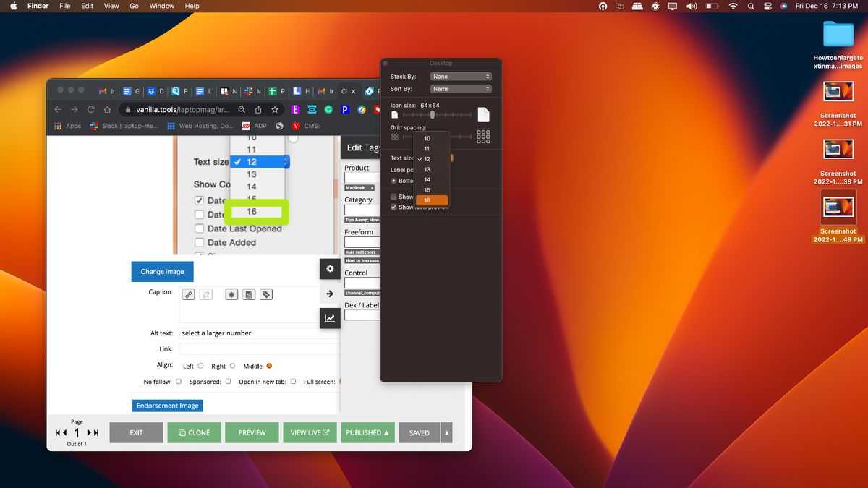
Task: Open Stack By dropdown set to None
Action: pos(461,77)
